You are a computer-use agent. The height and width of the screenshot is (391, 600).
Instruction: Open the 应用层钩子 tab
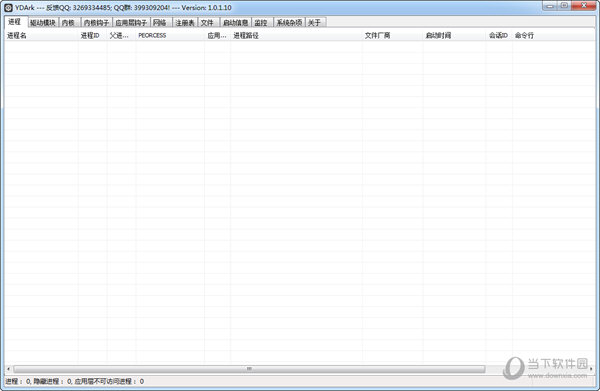(x=131, y=23)
